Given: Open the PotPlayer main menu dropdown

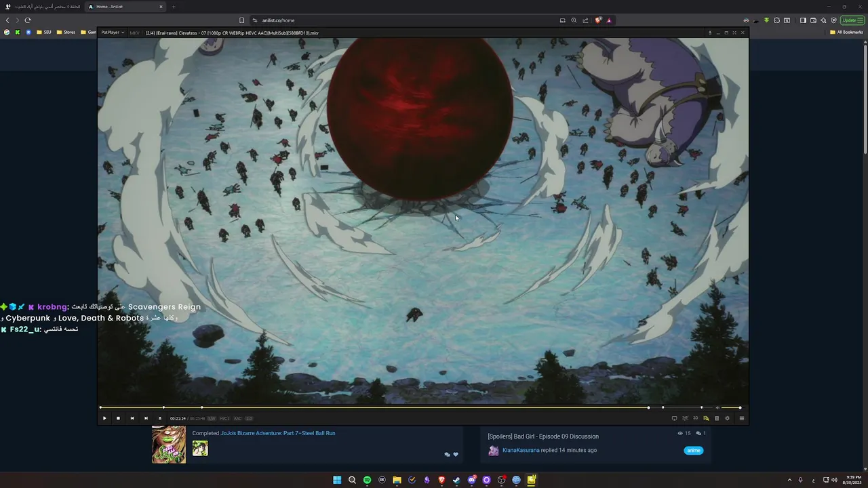Looking at the screenshot, I should point(113,33).
